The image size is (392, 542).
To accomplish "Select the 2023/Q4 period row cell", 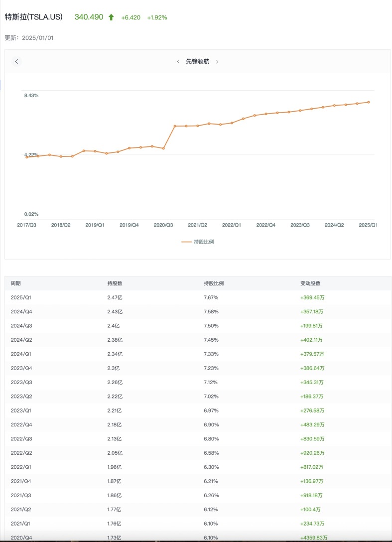I will [x=21, y=369].
